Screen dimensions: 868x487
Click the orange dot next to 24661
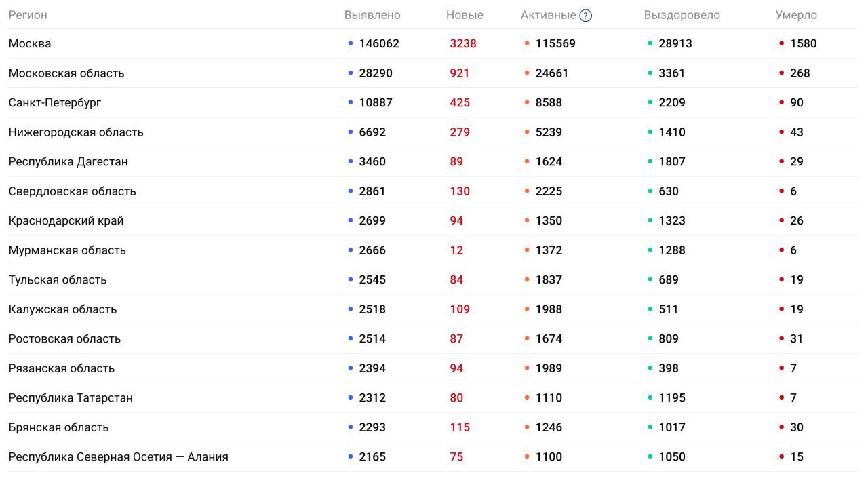point(527,73)
